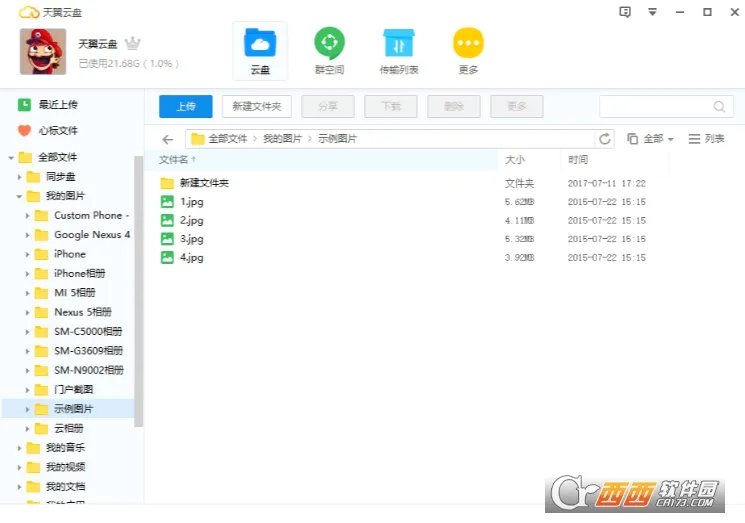Select the 1.jpg image file icon

coord(167,201)
